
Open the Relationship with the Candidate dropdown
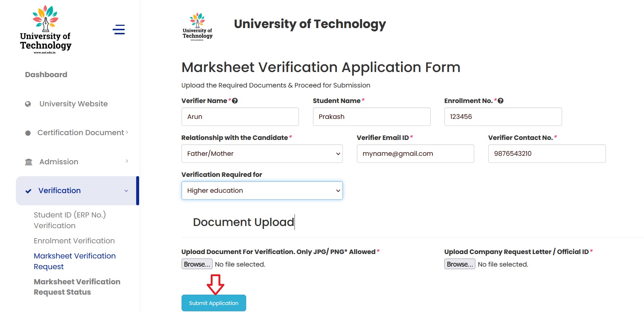262,154
